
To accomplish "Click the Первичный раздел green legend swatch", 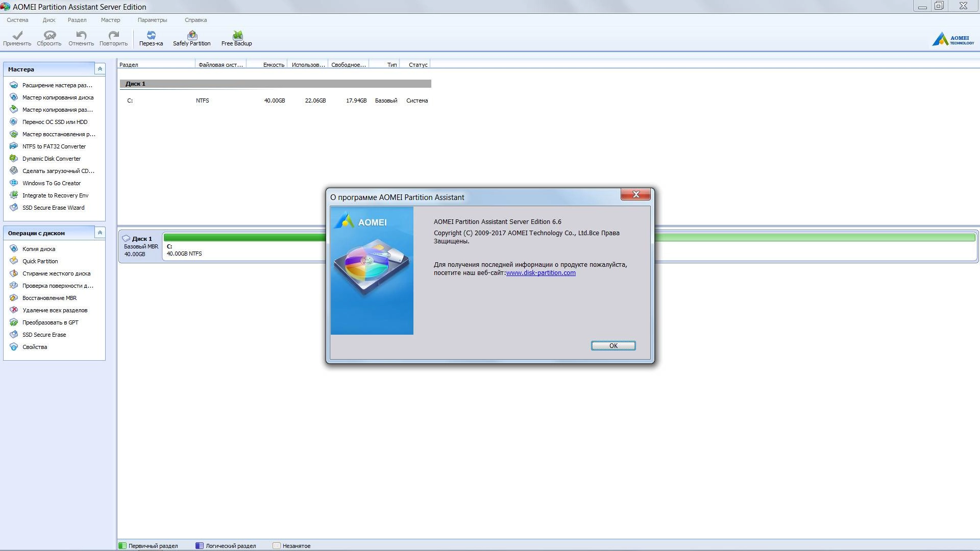I will point(122,545).
